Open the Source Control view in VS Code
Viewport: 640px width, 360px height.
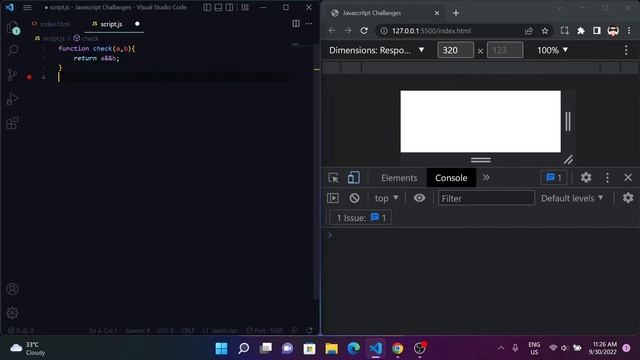[13, 75]
